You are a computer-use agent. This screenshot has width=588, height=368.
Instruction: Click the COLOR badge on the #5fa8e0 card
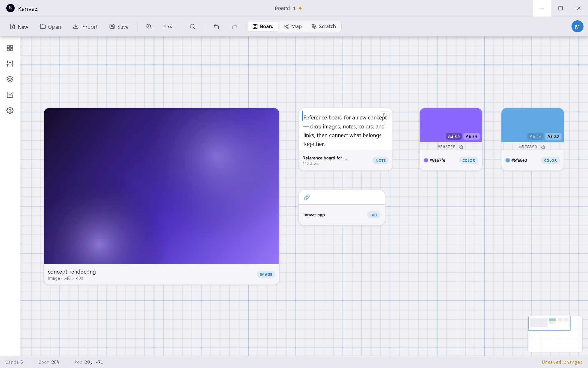pyautogui.click(x=550, y=160)
